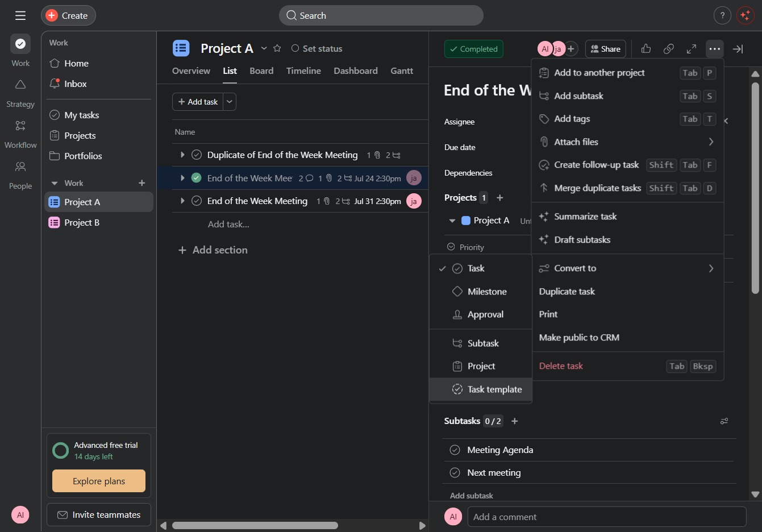Collapse Project A in Projects field
The image size is (762, 532).
click(x=452, y=221)
